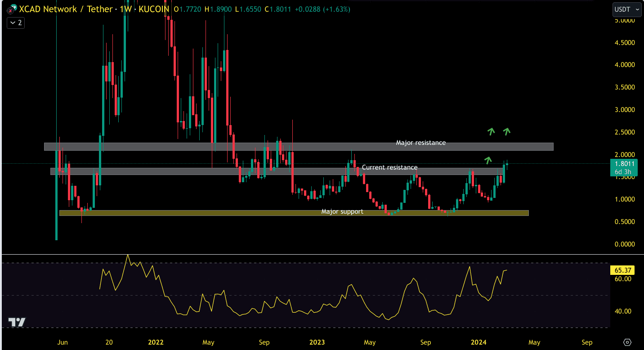Click the TradingView logo icon
The height and width of the screenshot is (350, 644).
17,322
